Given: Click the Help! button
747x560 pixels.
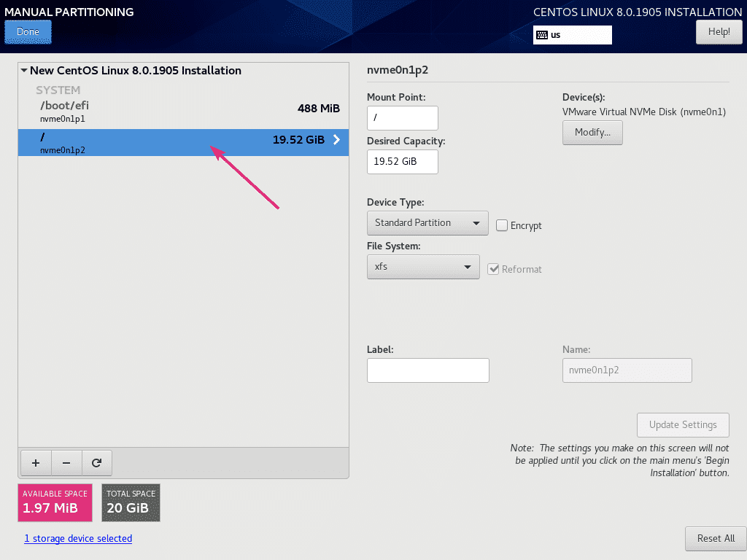Looking at the screenshot, I should 719,32.
